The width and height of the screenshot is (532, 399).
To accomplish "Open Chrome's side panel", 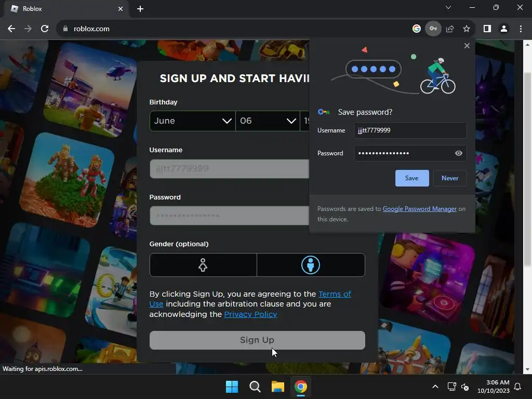I will coord(487,29).
